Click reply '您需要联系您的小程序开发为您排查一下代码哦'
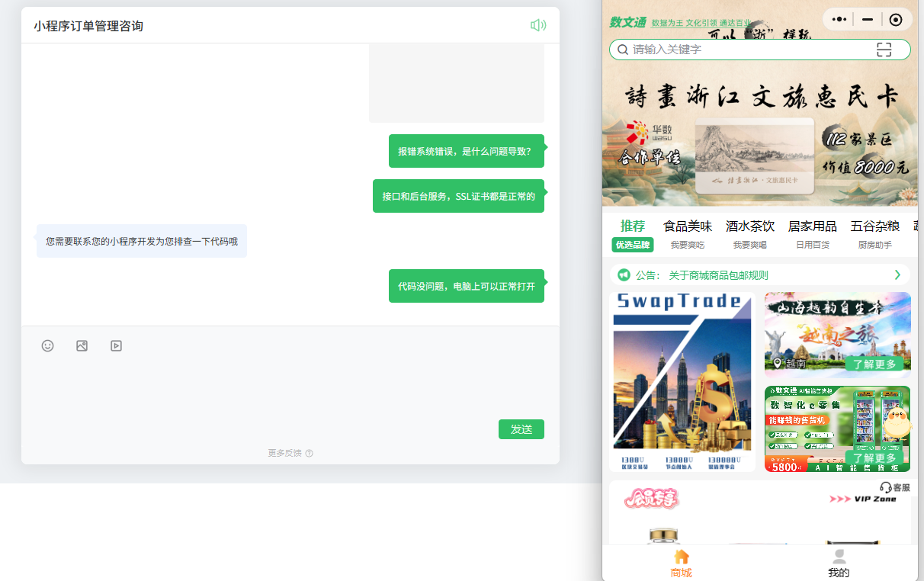 click(x=142, y=241)
